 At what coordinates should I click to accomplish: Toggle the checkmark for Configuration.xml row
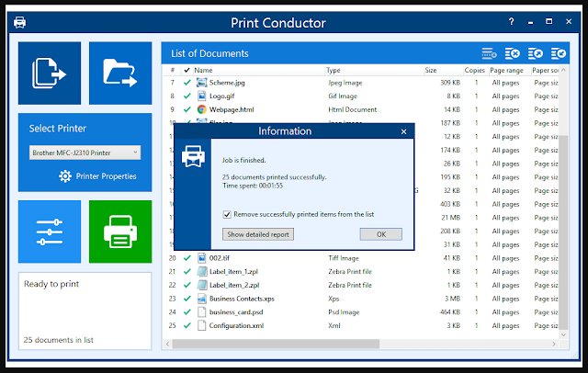click(x=187, y=325)
